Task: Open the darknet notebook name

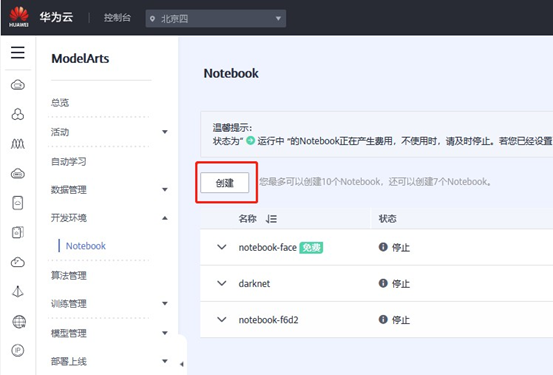Action: pyautogui.click(x=254, y=284)
